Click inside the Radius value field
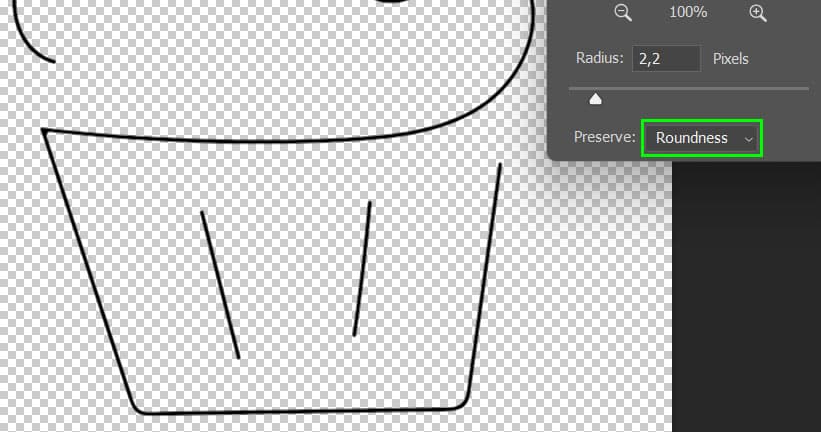821x432 pixels. click(x=665, y=59)
